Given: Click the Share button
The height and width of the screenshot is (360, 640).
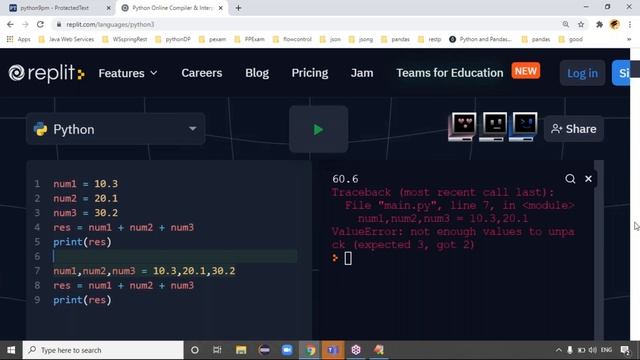Looking at the screenshot, I should click(573, 129).
